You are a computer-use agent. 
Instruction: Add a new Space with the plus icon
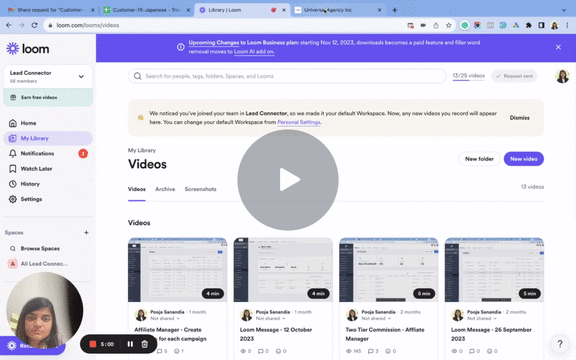[x=86, y=233]
